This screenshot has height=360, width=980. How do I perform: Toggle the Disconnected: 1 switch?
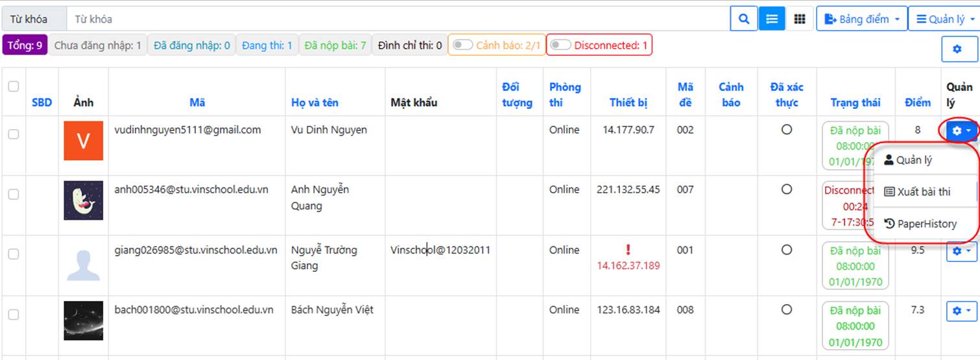tap(561, 45)
